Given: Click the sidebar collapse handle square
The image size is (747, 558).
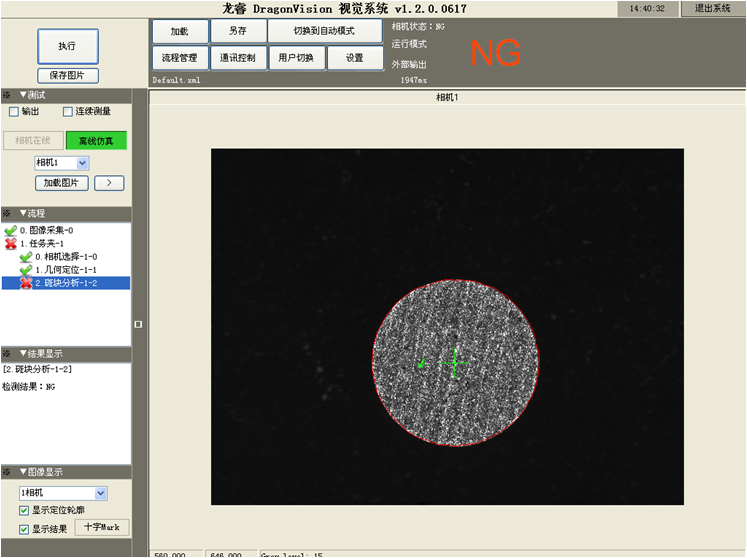Looking at the screenshot, I should [138, 325].
